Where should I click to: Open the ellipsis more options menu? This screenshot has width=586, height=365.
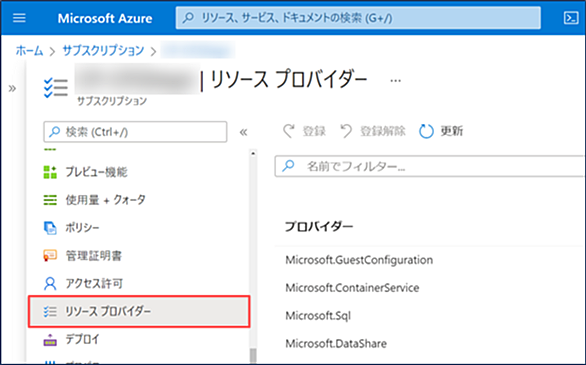coord(395,80)
